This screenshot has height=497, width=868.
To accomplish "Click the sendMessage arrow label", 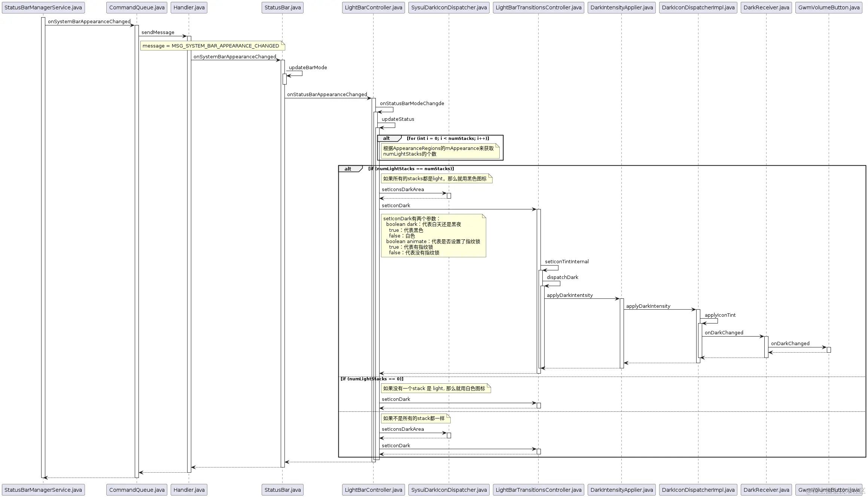I will click(158, 33).
